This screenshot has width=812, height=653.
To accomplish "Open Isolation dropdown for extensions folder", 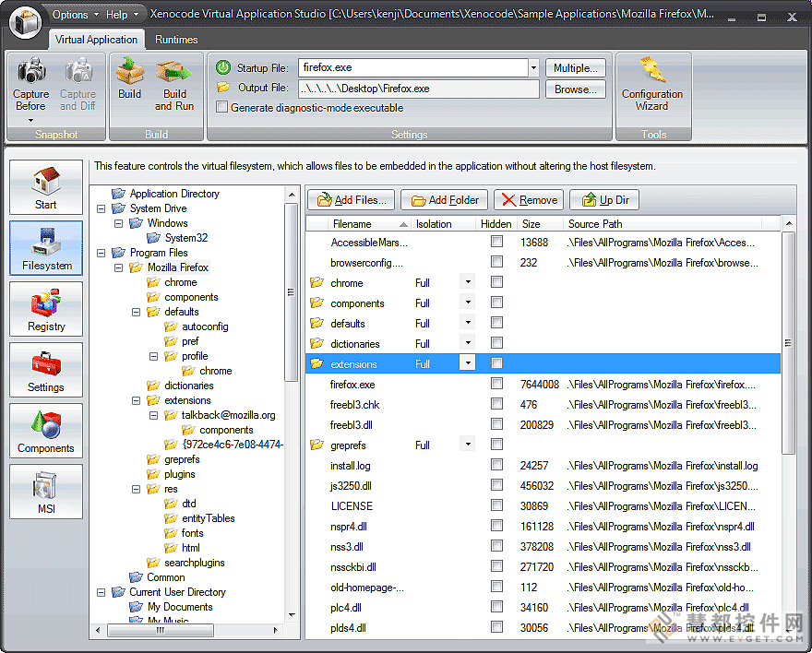I will (x=468, y=363).
